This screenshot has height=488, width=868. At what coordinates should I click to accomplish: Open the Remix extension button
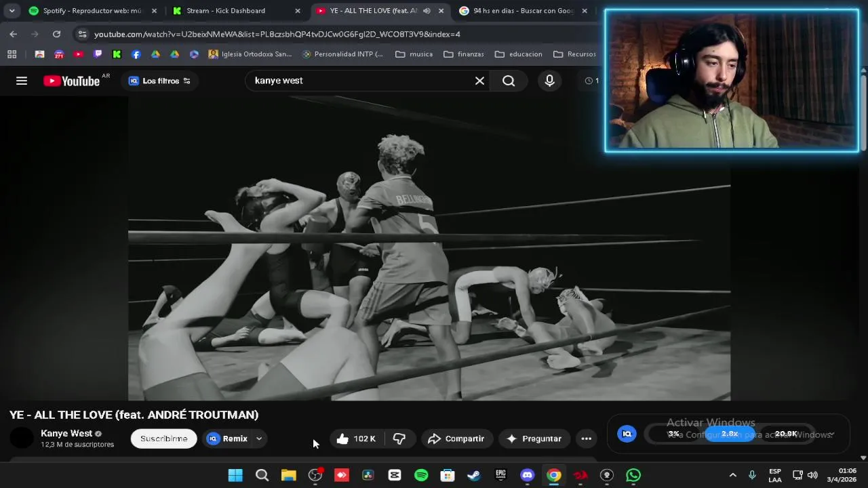click(x=227, y=439)
